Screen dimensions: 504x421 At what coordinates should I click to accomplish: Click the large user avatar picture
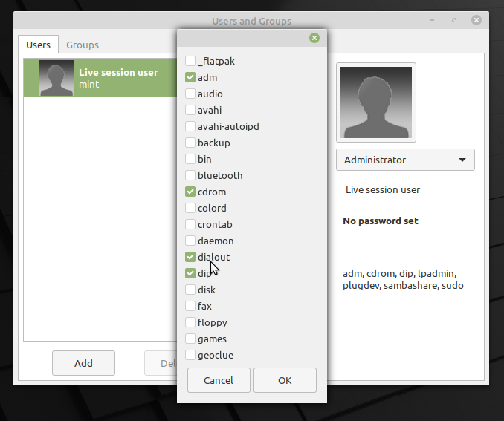point(375,102)
